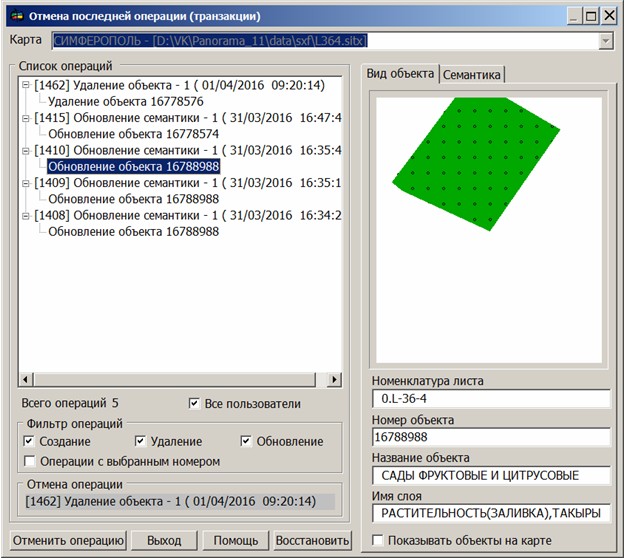Image resolution: width=624 pixels, height=558 pixels.
Task: Uncheck the Удаление filter checkbox
Action: [x=141, y=441]
